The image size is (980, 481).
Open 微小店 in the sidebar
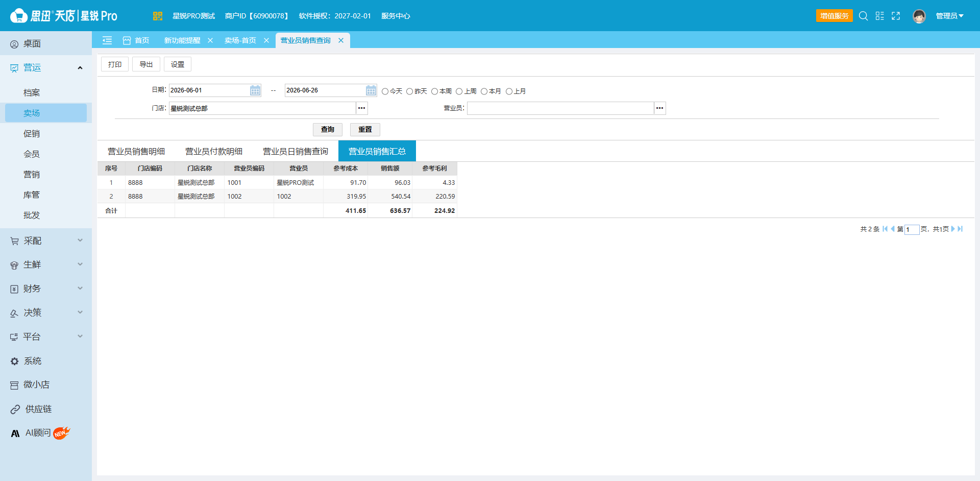point(46,385)
